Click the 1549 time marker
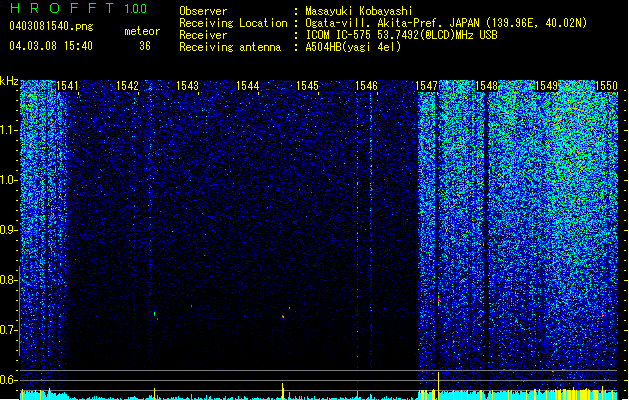The height and width of the screenshot is (400, 629). 547,86
